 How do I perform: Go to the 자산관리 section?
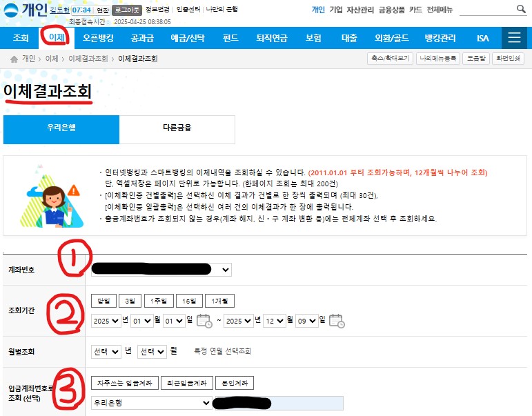[x=360, y=10]
